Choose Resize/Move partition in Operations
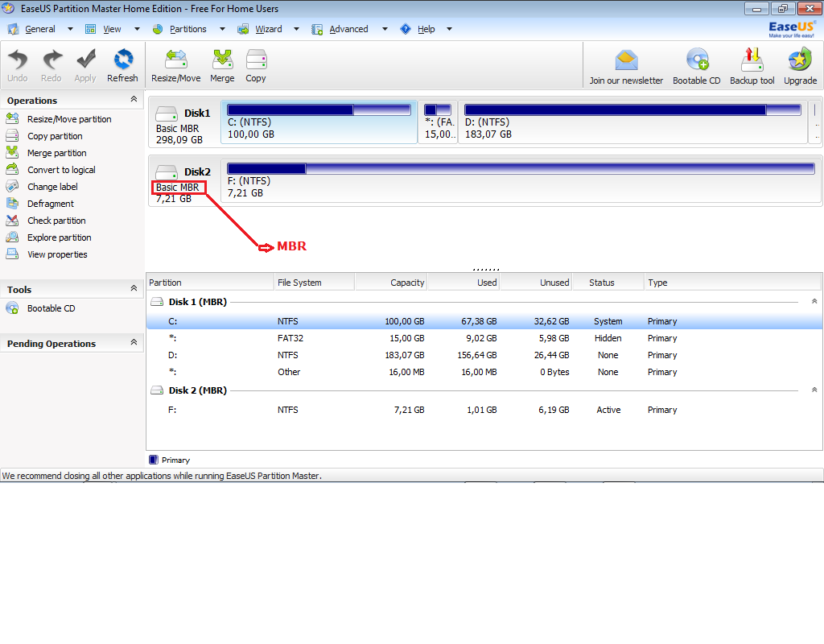The width and height of the screenshot is (824, 644). point(69,119)
